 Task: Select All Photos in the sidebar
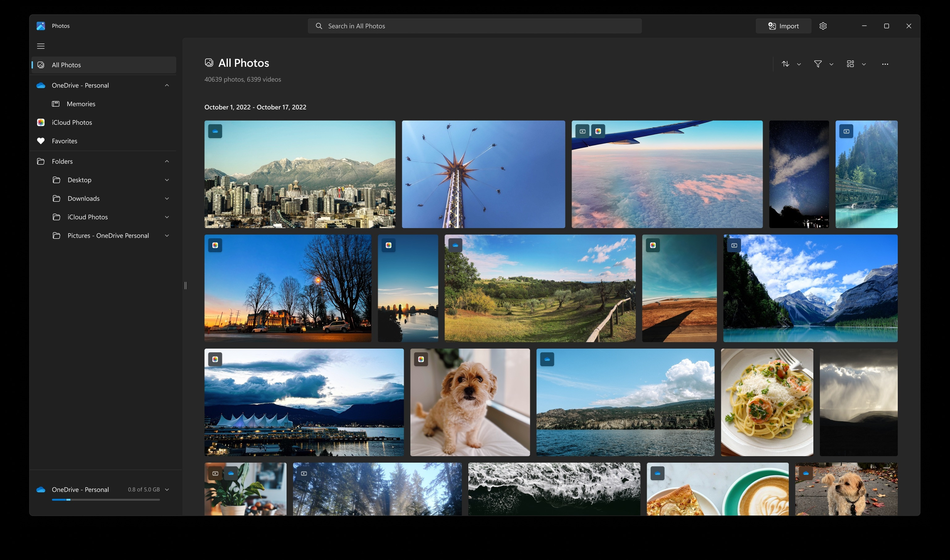pyautogui.click(x=66, y=65)
